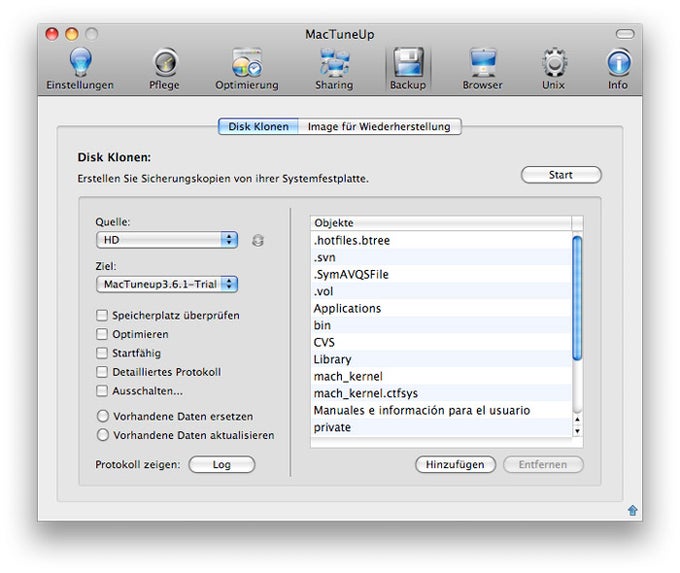The image size is (680, 573).
Task: Select the Backup floppy disk icon
Action: point(408,63)
